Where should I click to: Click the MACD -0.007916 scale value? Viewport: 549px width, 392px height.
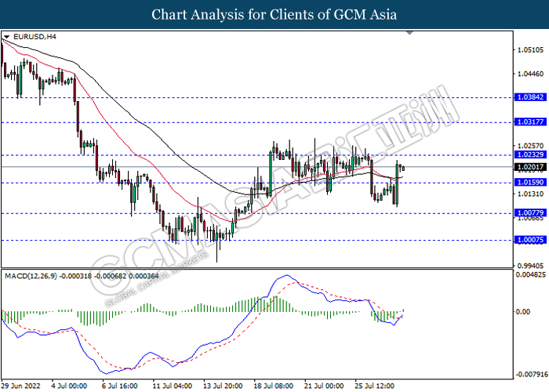tap(532, 375)
